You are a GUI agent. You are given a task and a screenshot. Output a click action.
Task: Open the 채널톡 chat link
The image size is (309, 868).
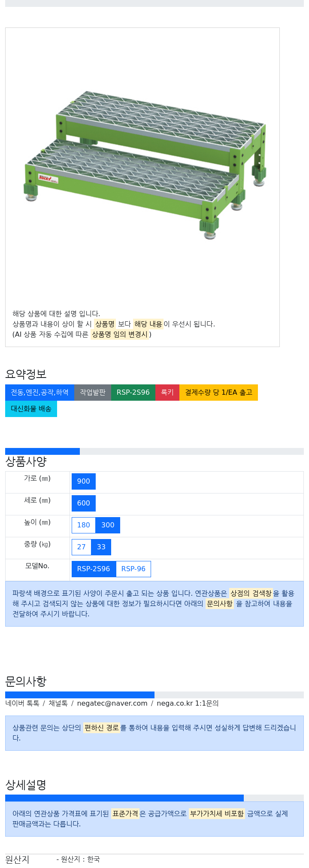pyautogui.click(x=58, y=704)
